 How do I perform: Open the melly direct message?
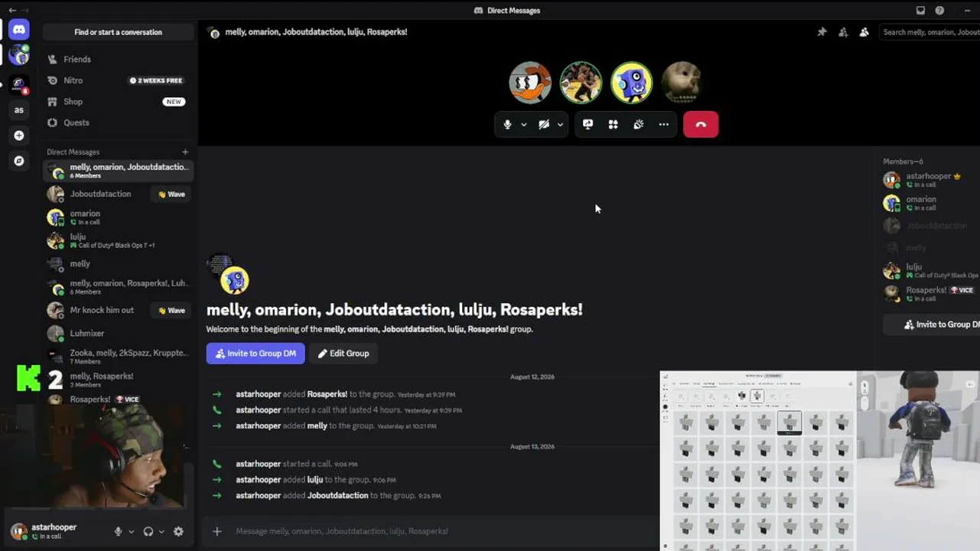[x=118, y=264]
